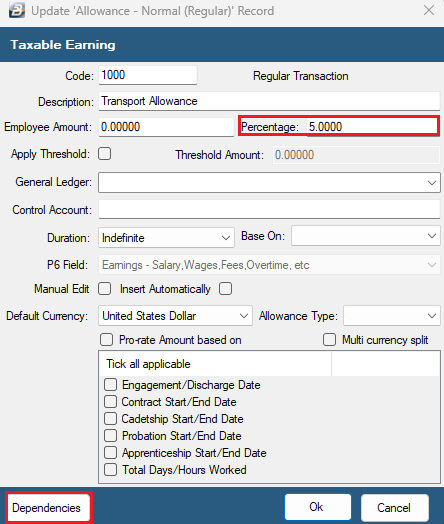Tick the Apply Threshold checkbox
Image resolution: width=444 pixels, height=524 pixels.
pyautogui.click(x=105, y=154)
